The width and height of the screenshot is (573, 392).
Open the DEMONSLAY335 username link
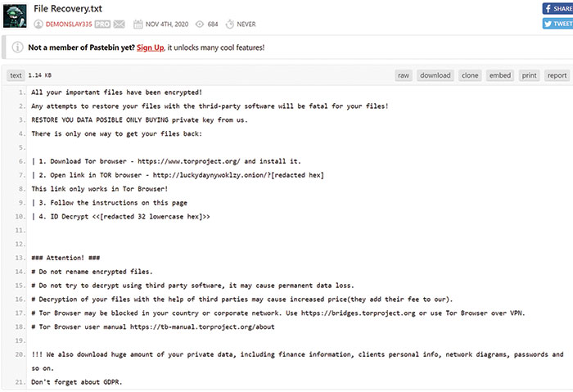click(x=69, y=24)
